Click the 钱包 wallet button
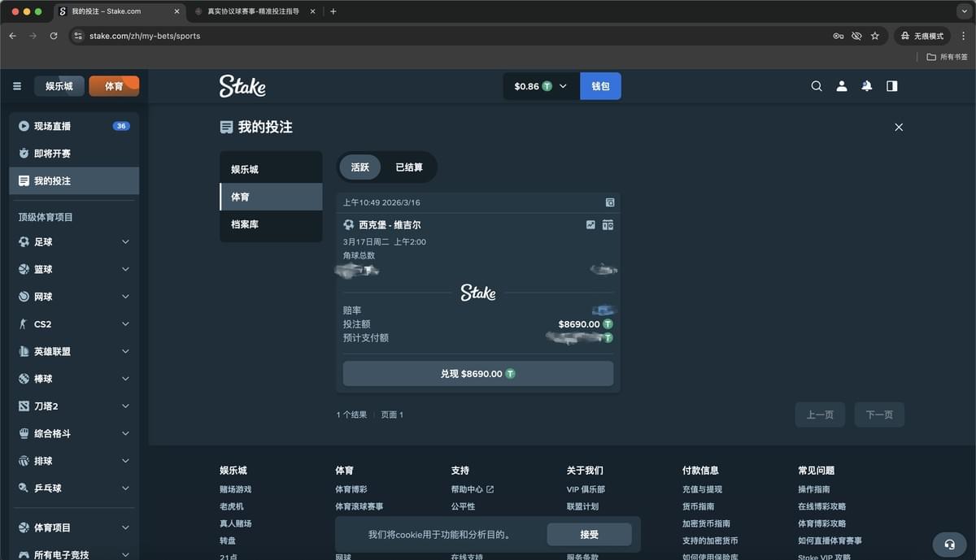The height and width of the screenshot is (560, 976). pos(600,86)
